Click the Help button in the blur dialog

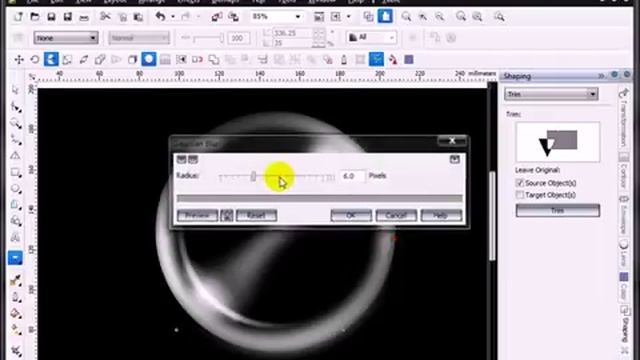(x=441, y=215)
